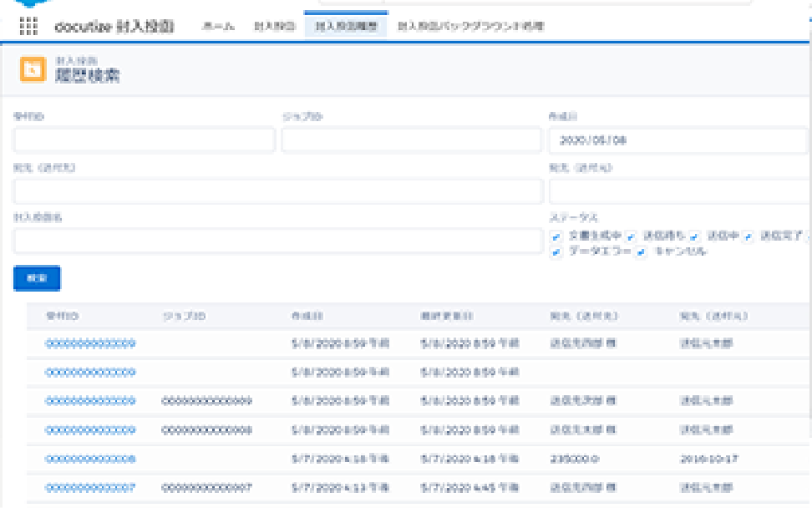Select the job ID cell ending 007

click(x=206, y=487)
